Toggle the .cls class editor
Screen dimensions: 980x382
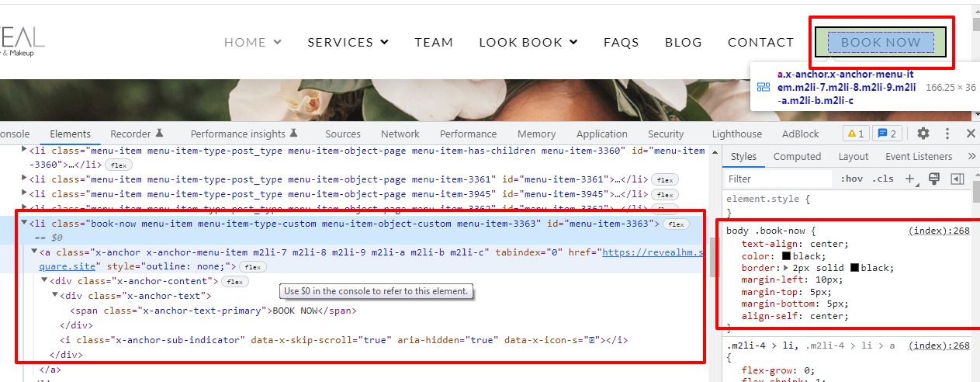(882, 179)
